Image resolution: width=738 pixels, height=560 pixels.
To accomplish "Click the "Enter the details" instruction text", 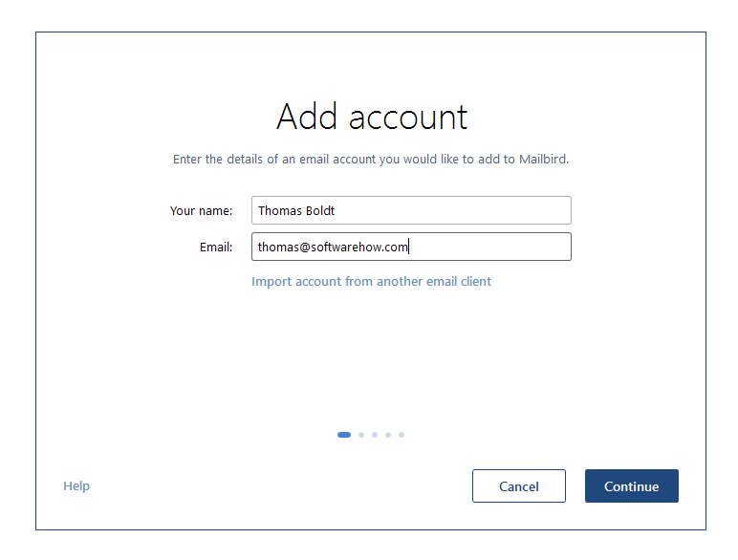I will 371,159.
